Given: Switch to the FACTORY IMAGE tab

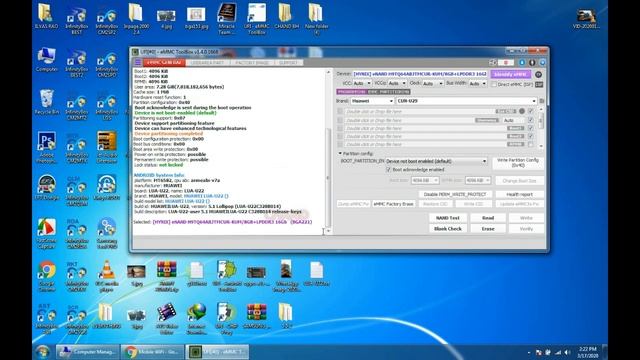Looking at the screenshot, I should (x=252, y=62).
